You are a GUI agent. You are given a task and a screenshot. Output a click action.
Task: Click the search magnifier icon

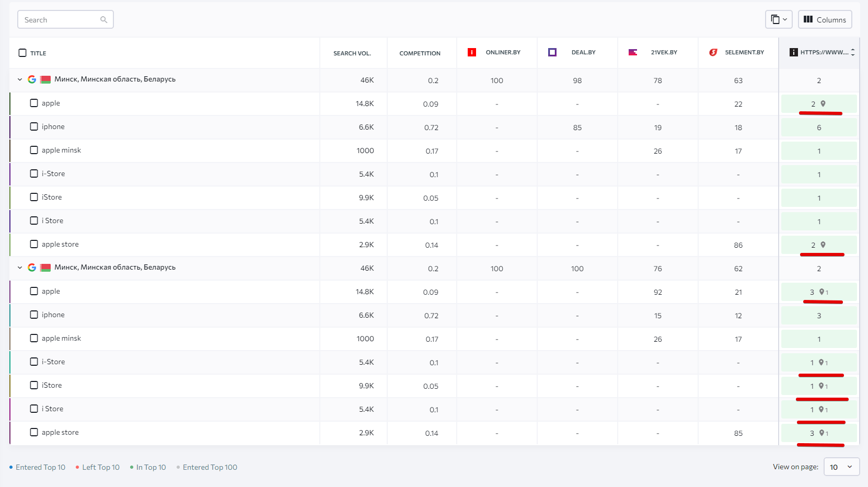click(103, 20)
